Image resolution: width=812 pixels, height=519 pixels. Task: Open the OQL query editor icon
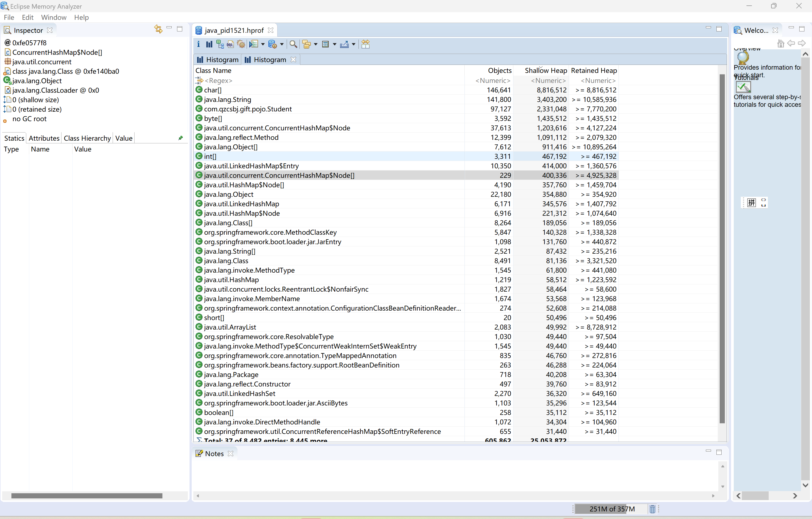pos(230,44)
